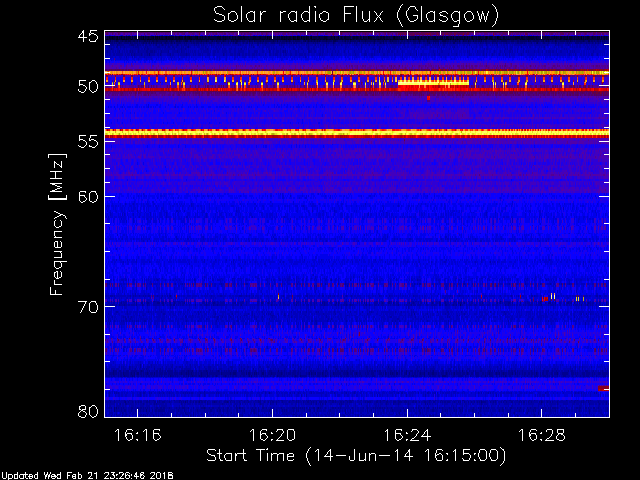Click the red mark at plot's right edge near 78 MHz
640x480 pixels.
coord(603,389)
